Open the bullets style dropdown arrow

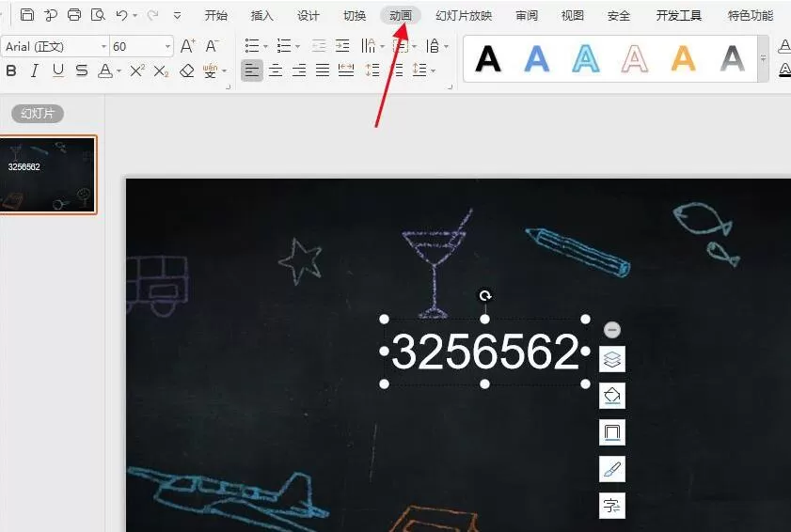coord(265,46)
